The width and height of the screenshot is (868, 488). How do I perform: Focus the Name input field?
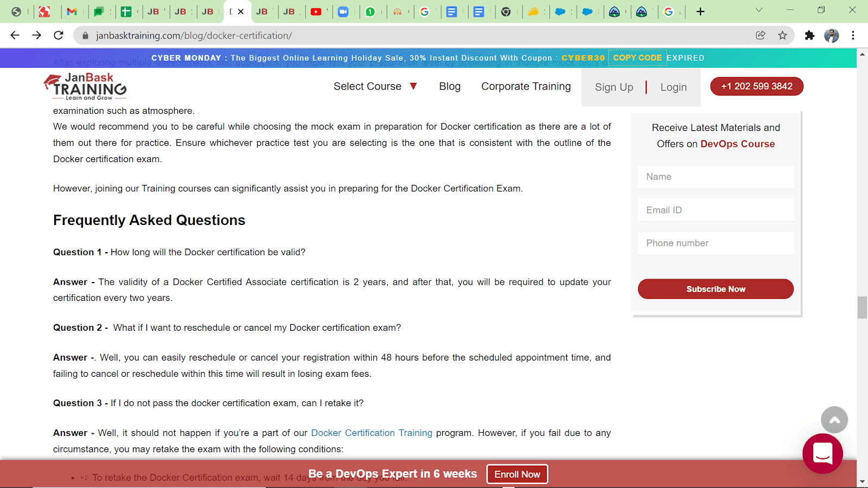click(x=716, y=177)
